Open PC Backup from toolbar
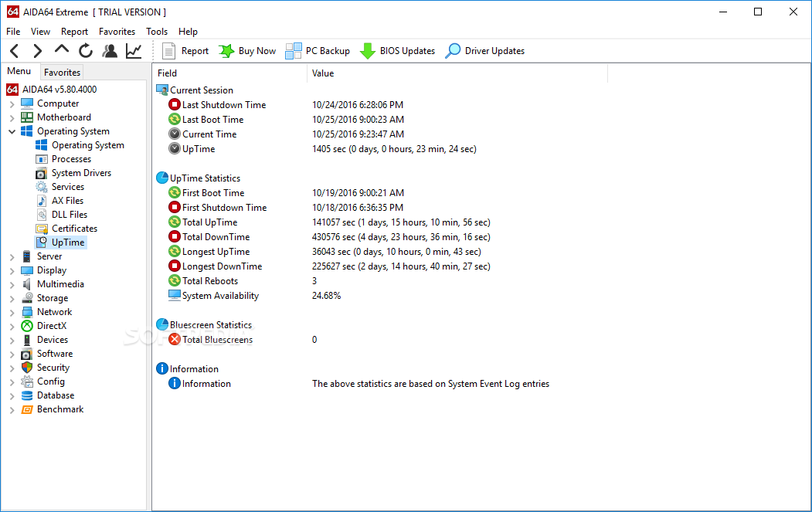Image resolution: width=812 pixels, height=512 pixels. tap(318, 51)
